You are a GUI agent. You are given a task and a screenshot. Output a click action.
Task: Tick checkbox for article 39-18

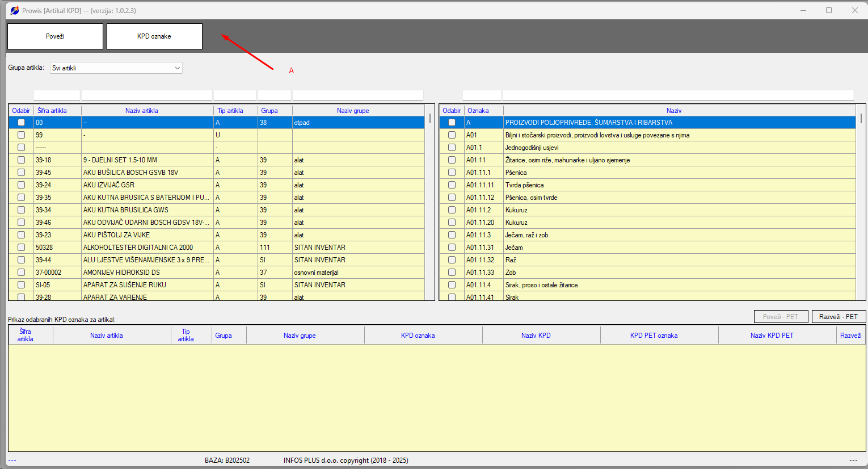coord(21,160)
